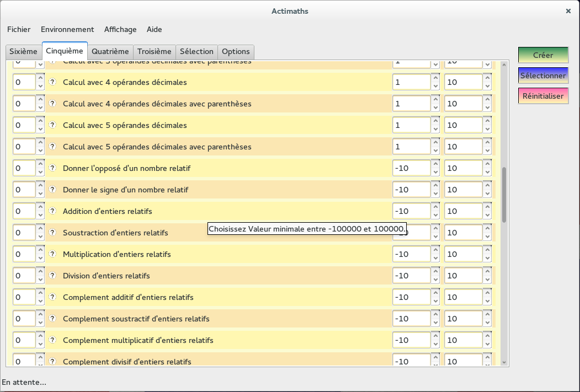Show help for Multiplication d'entiers relatifs
This screenshot has height=392, width=580.
[53, 254]
